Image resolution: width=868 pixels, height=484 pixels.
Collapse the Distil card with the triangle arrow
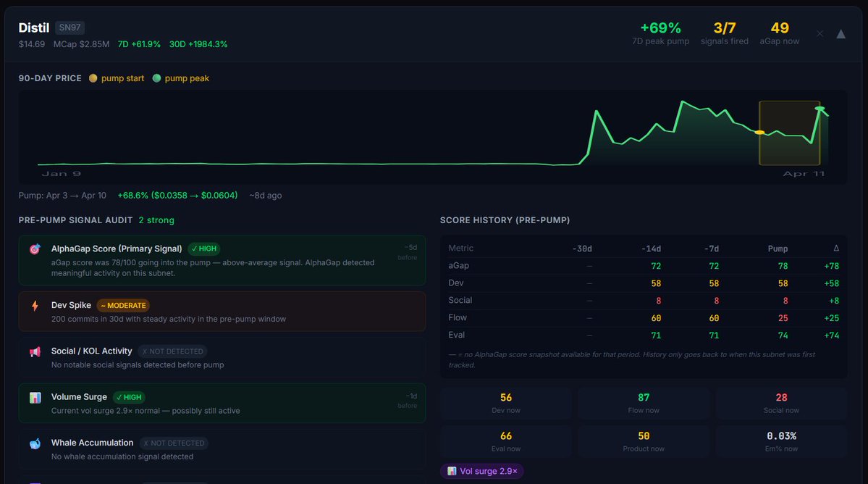(840, 33)
